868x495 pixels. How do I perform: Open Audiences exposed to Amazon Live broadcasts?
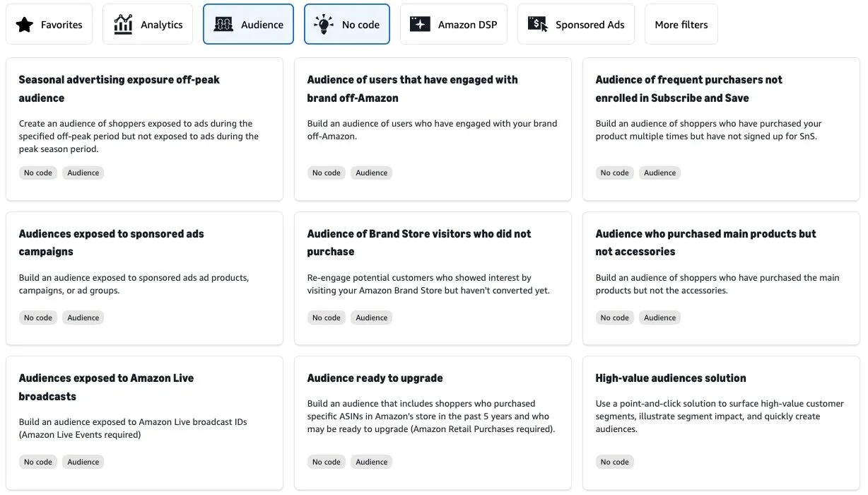click(145, 423)
